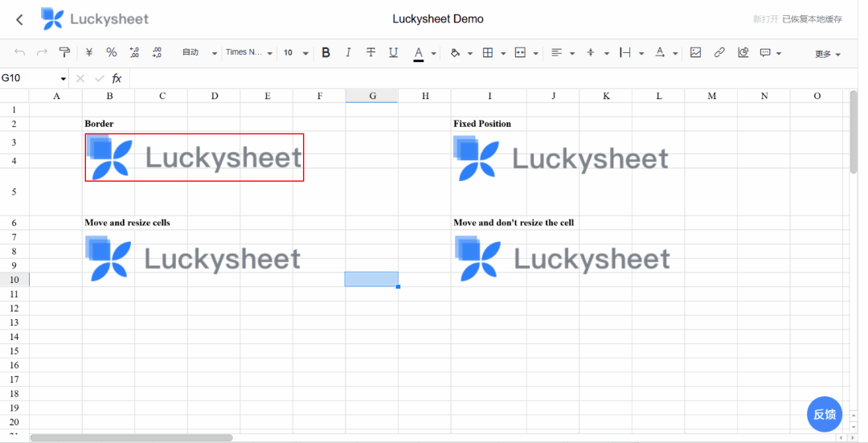Apply cell fill color bucket
The height and width of the screenshot is (443, 868).
455,52
